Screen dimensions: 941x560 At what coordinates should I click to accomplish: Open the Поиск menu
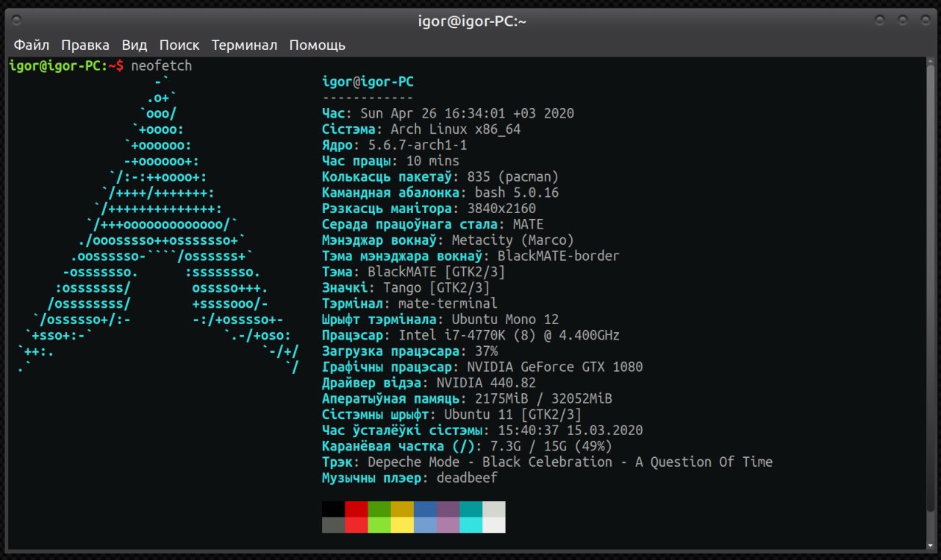(179, 45)
